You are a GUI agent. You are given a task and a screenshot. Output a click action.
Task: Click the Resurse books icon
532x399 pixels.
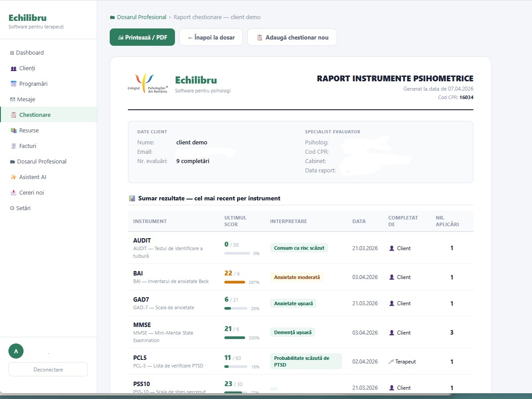(13, 131)
